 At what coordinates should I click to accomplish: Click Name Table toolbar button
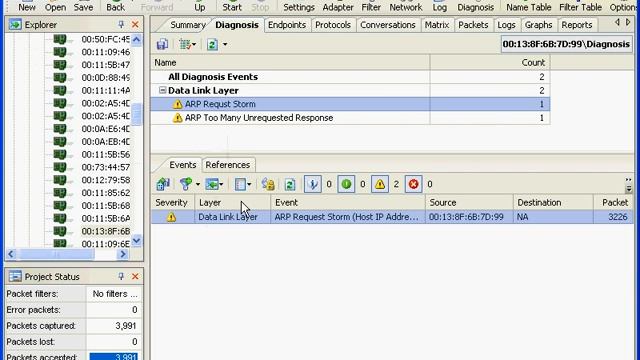point(529,6)
